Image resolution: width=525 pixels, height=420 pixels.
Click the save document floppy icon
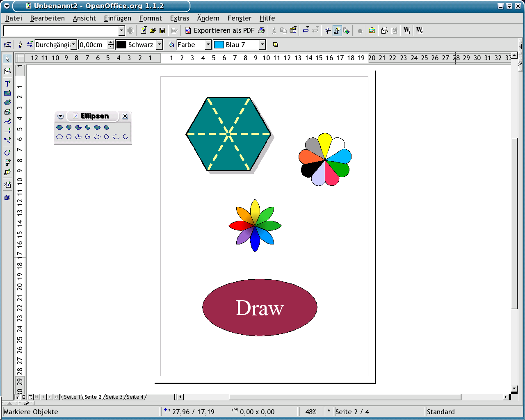click(162, 30)
